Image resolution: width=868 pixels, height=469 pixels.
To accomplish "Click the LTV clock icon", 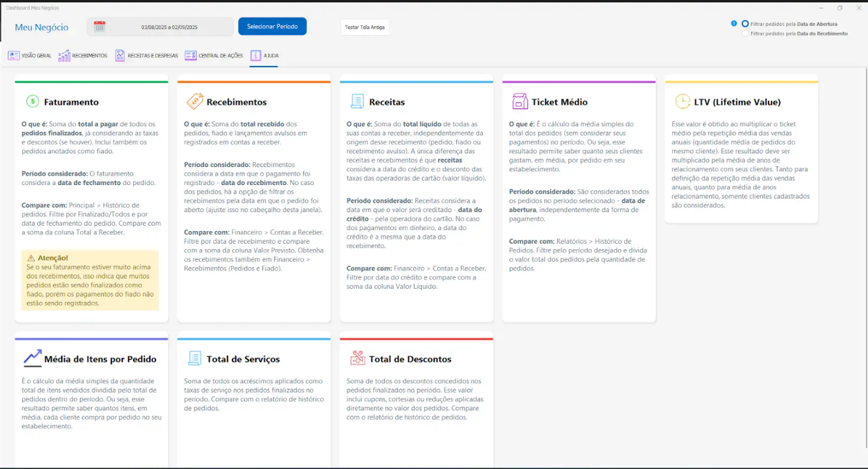I will (x=682, y=102).
